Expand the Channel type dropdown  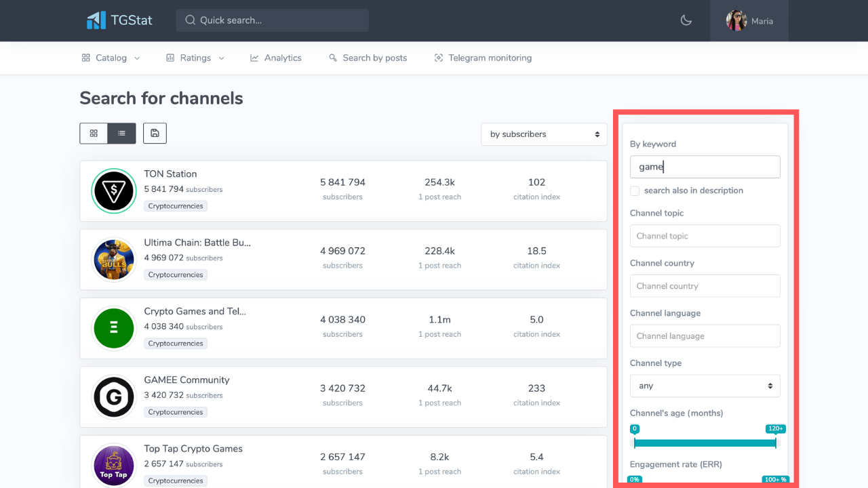[705, 386]
